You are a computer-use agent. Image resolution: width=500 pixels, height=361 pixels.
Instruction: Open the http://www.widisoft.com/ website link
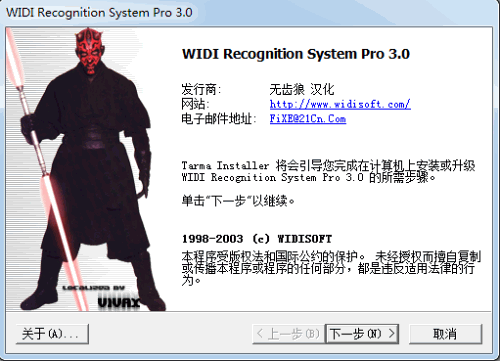click(x=340, y=104)
